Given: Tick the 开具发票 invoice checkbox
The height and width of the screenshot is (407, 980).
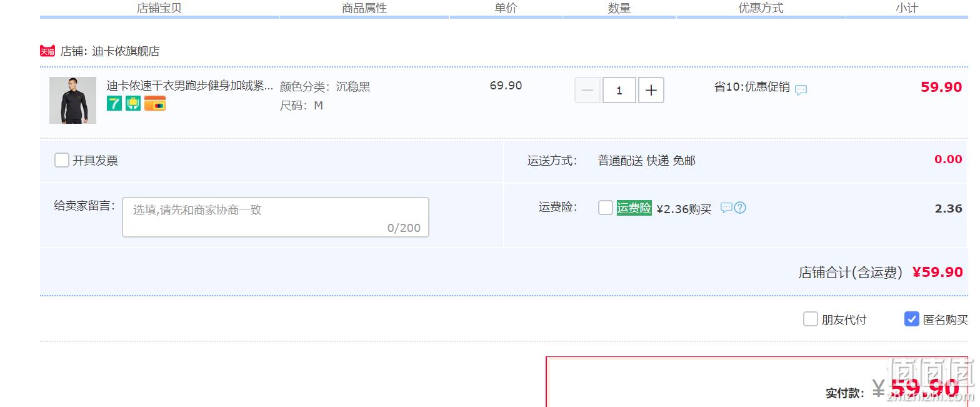Looking at the screenshot, I should 62,161.
